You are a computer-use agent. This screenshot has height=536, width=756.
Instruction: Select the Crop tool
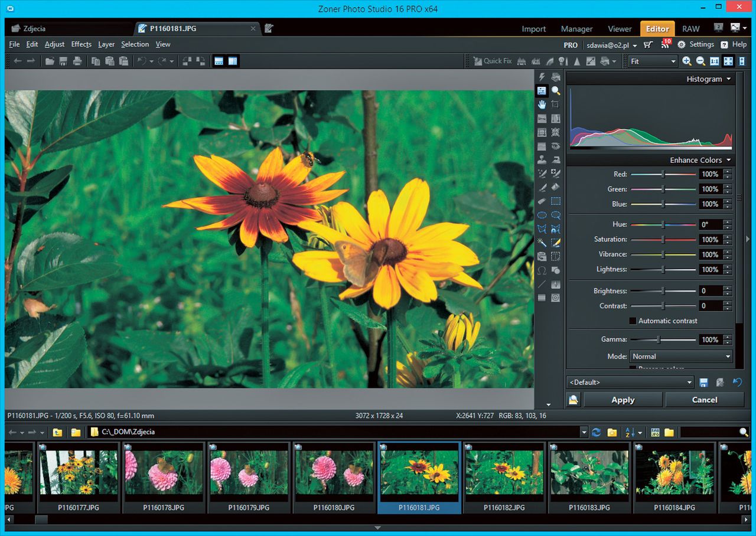pos(556,104)
